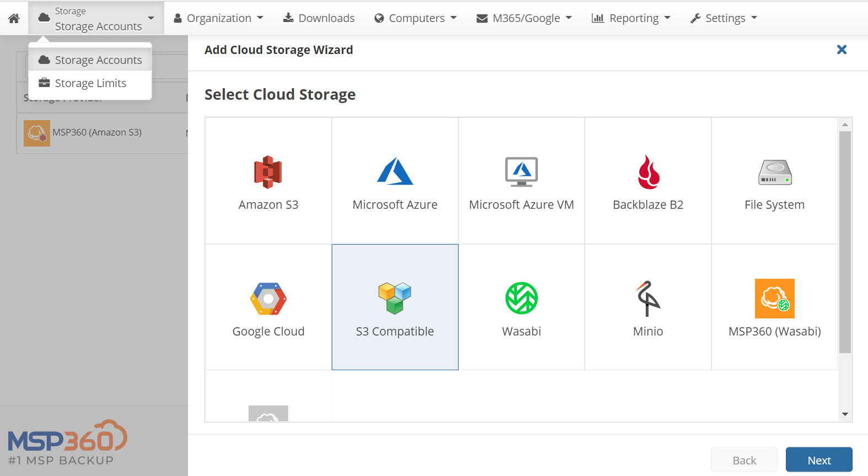868x476 pixels.
Task: Open the Storage dropdown caret
Action: [151, 18]
